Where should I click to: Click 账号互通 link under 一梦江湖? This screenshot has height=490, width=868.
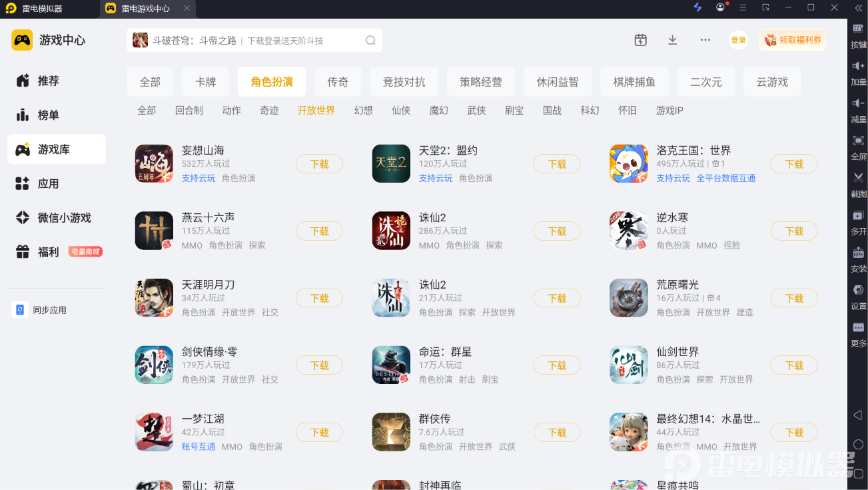click(199, 447)
